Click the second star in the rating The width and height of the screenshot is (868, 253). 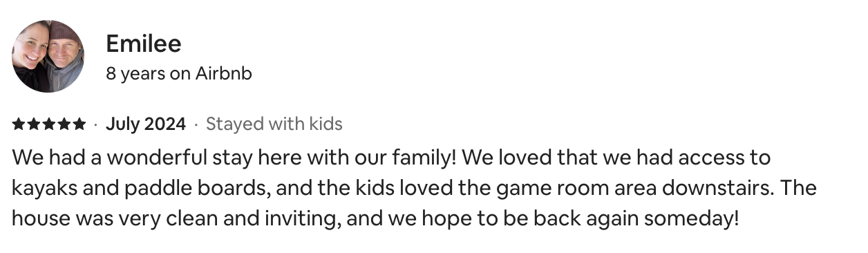pyautogui.click(x=34, y=124)
